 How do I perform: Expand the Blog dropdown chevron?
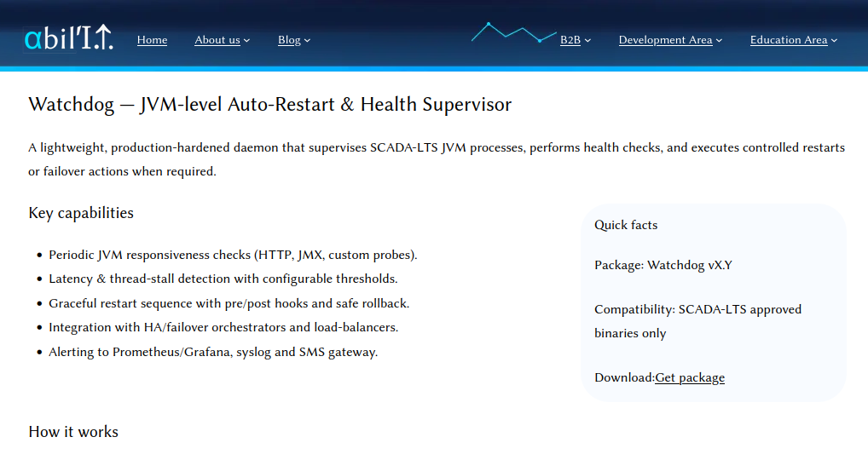coord(308,40)
